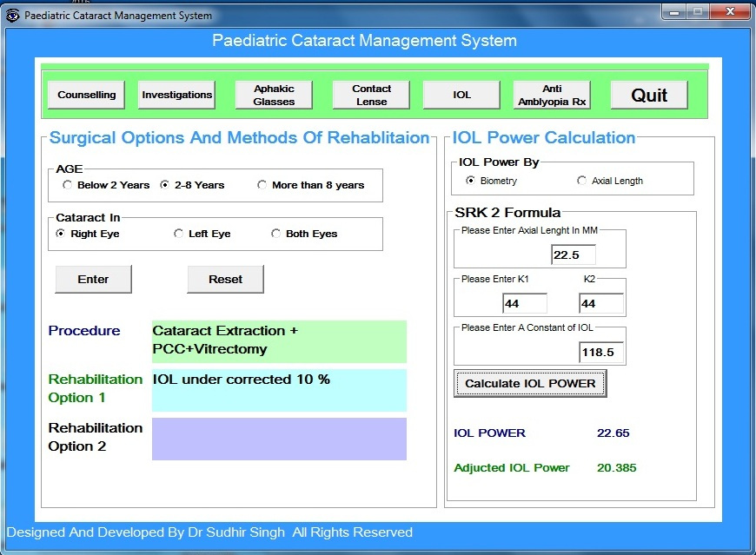The image size is (756, 555).
Task: Click the Enter button
Action: click(x=93, y=280)
